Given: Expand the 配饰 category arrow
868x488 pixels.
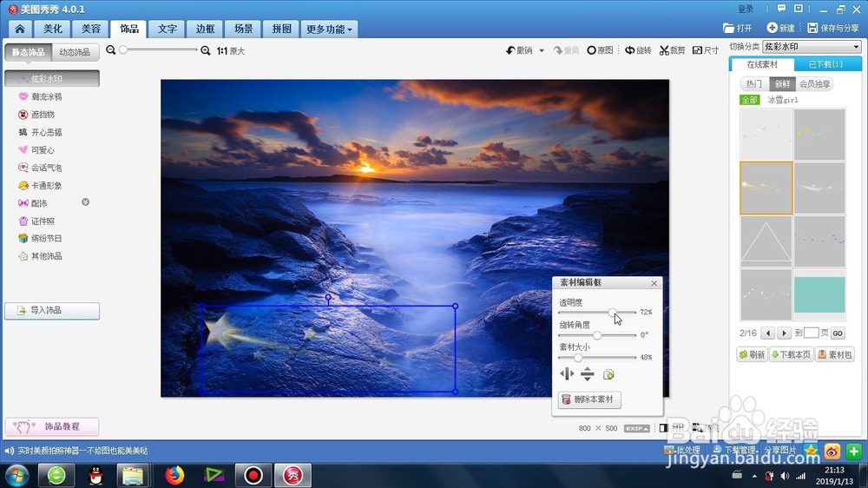Looking at the screenshot, I should tap(85, 202).
